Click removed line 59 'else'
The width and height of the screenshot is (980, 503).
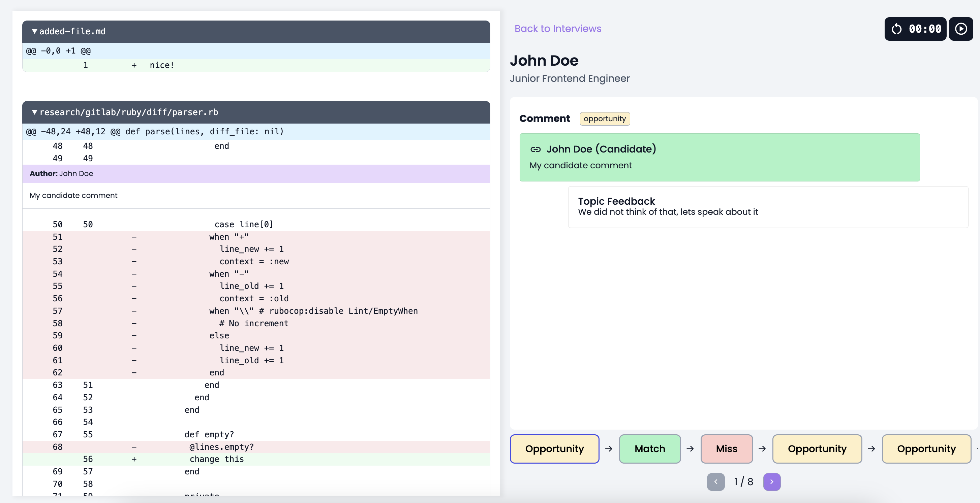[256, 336]
